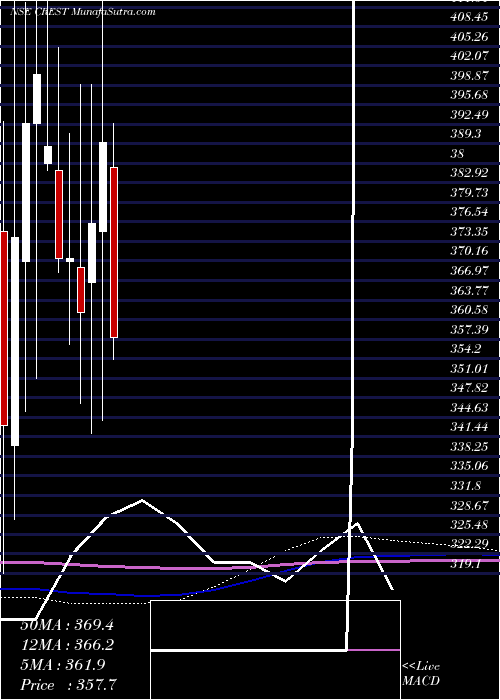Click the 398.87 price axis label
Viewport: 500px width, 700px height.
tap(469, 75)
